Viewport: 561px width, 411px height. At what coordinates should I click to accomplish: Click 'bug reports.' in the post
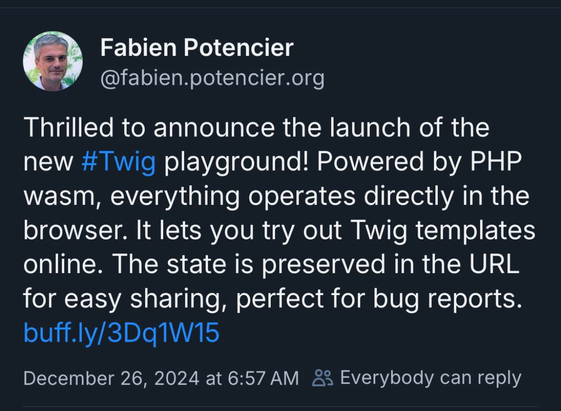tap(447, 299)
